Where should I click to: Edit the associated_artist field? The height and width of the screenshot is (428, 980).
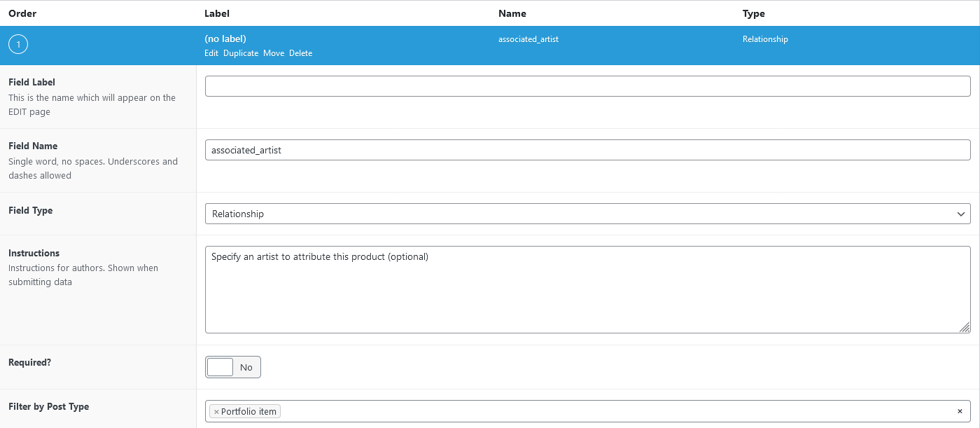click(211, 53)
